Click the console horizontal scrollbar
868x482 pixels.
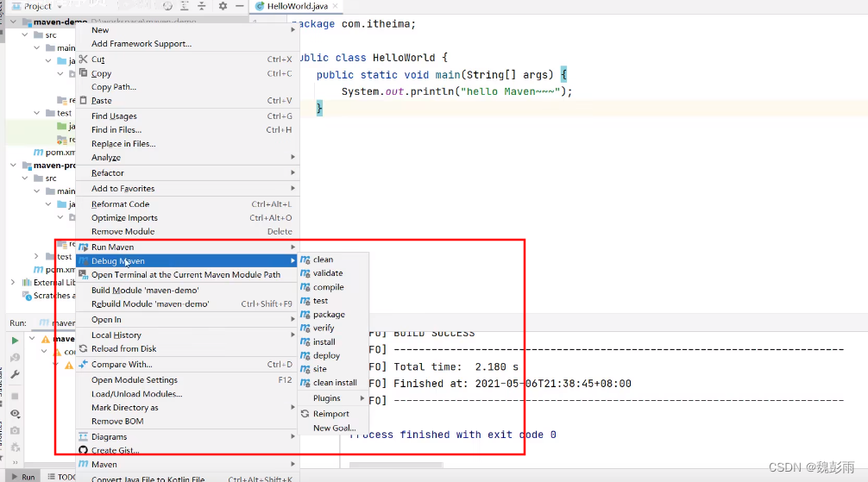pyautogui.click(x=396, y=465)
